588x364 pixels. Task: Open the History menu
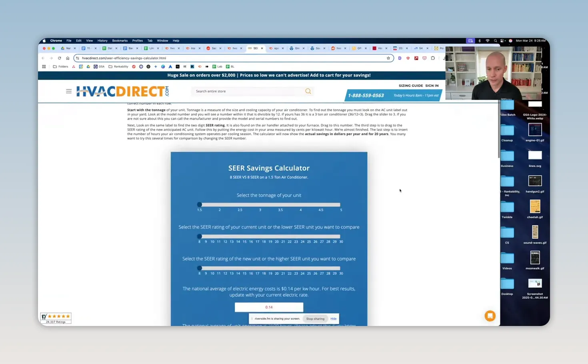(x=102, y=40)
